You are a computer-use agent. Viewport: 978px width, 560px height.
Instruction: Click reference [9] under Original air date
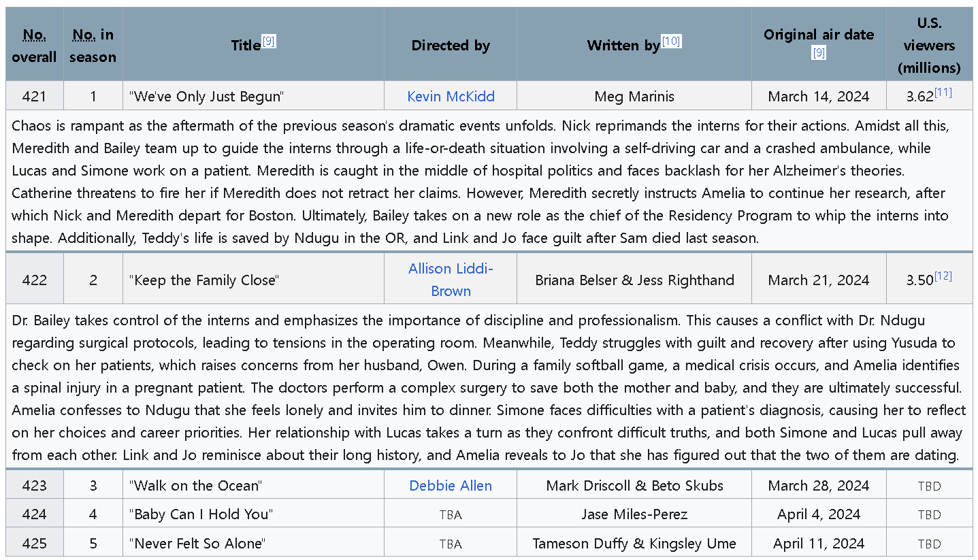819,53
